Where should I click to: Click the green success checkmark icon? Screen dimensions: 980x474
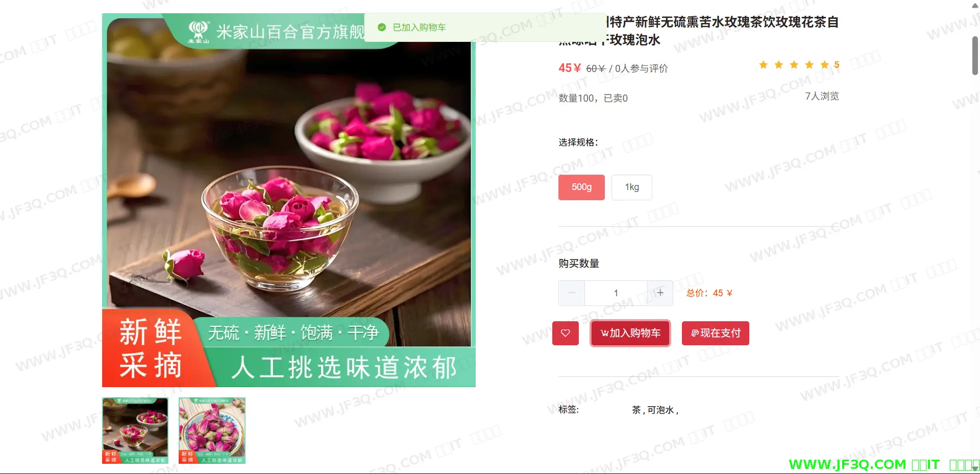[382, 27]
